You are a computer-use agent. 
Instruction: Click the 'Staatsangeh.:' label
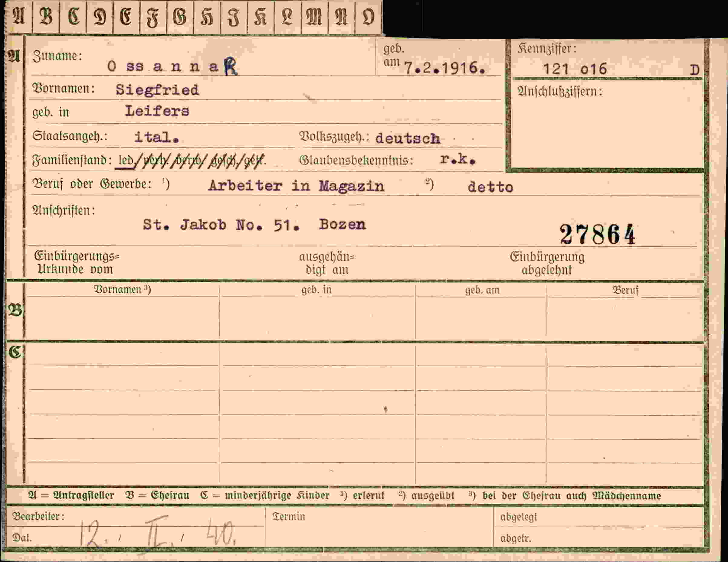tap(70, 136)
